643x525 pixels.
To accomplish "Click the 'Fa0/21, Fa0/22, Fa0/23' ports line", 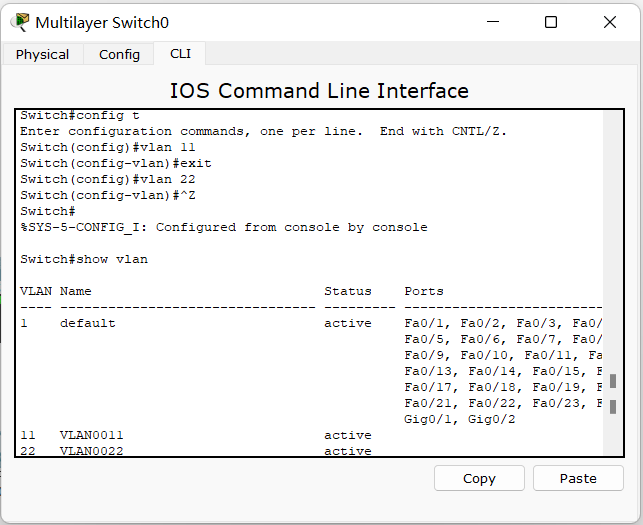I will [503, 403].
